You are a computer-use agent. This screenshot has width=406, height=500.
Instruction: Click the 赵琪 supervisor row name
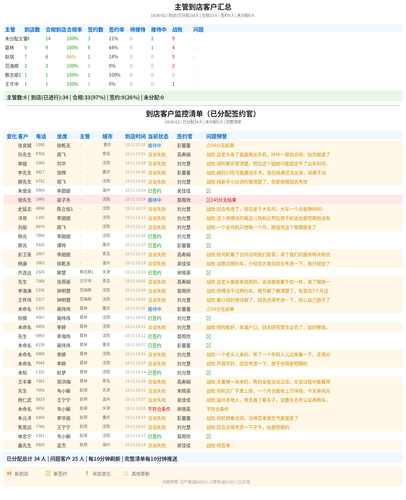click(10, 57)
